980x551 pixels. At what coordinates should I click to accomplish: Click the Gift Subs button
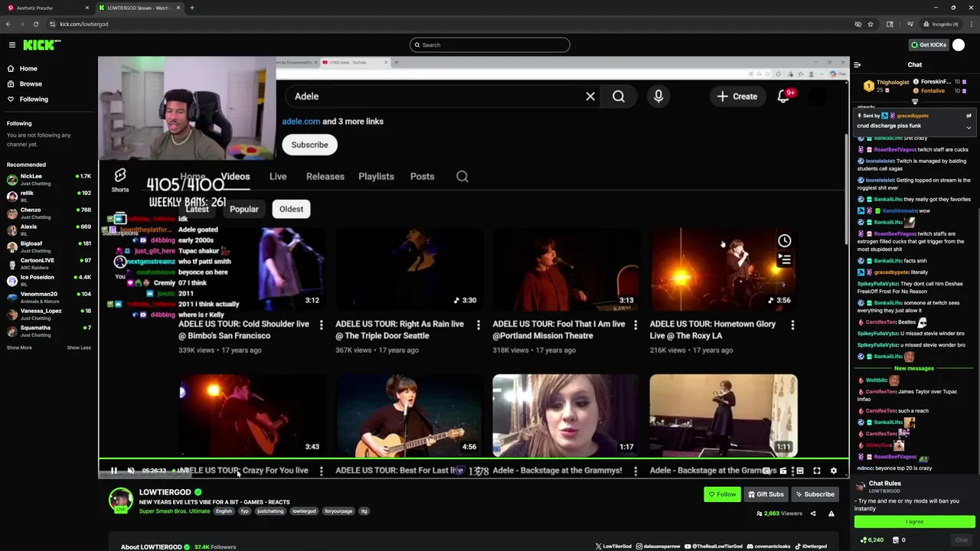click(x=766, y=494)
